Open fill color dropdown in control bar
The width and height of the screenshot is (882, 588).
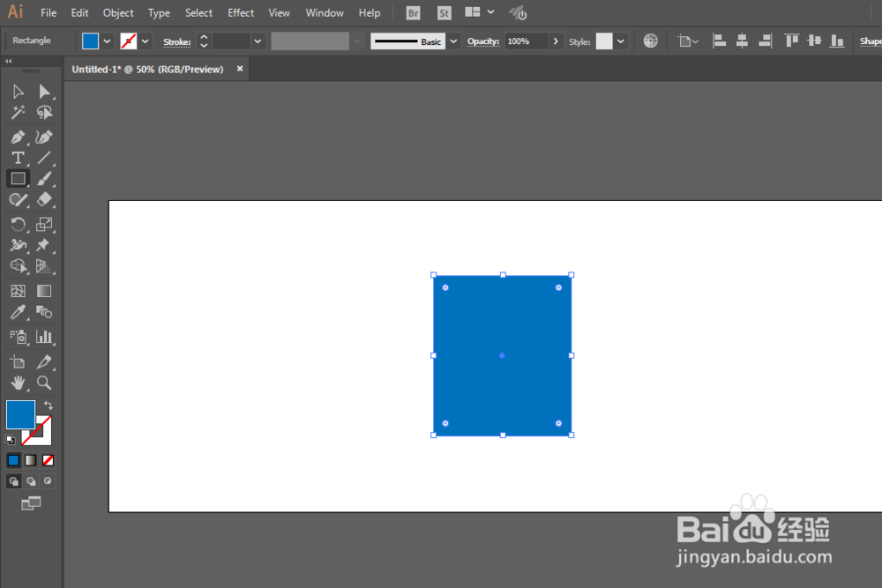pos(107,41)
